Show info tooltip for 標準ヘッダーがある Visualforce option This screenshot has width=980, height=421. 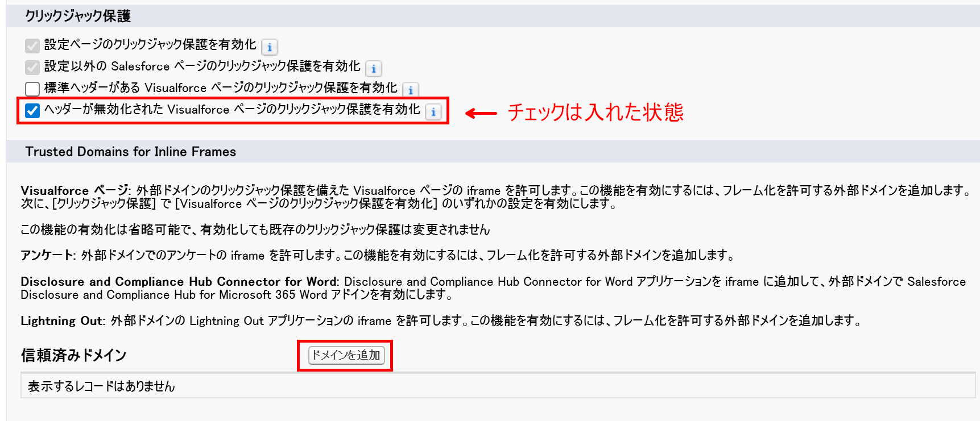click(x=411, y=90)
